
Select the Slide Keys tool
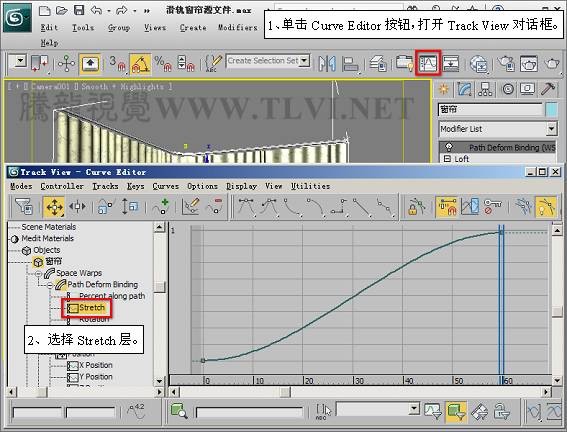77,206
